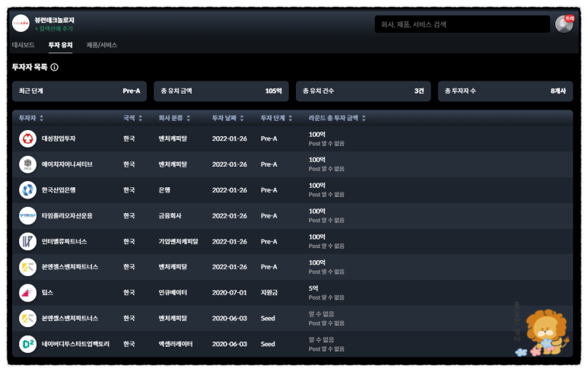Open the 인터밸류파트너스 logo icon
The width and height of the screenshot is (588, 372).
click(27, 241)
